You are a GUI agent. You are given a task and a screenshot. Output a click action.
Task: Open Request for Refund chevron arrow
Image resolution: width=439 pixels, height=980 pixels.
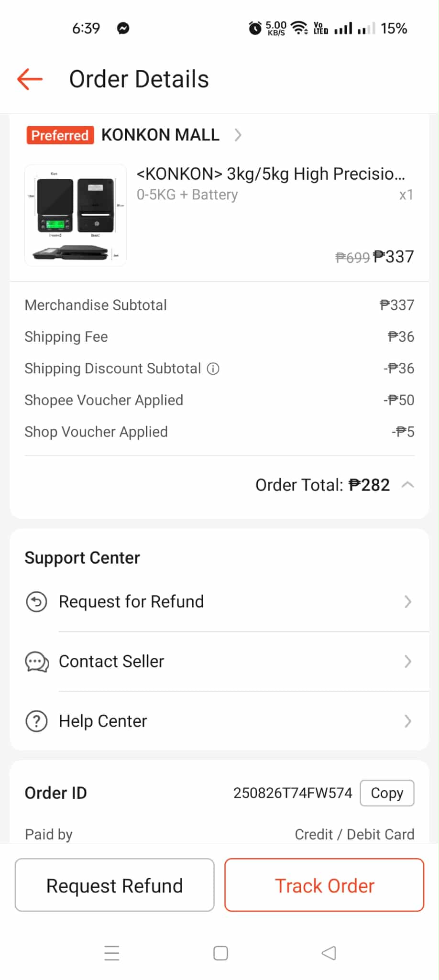407,602
